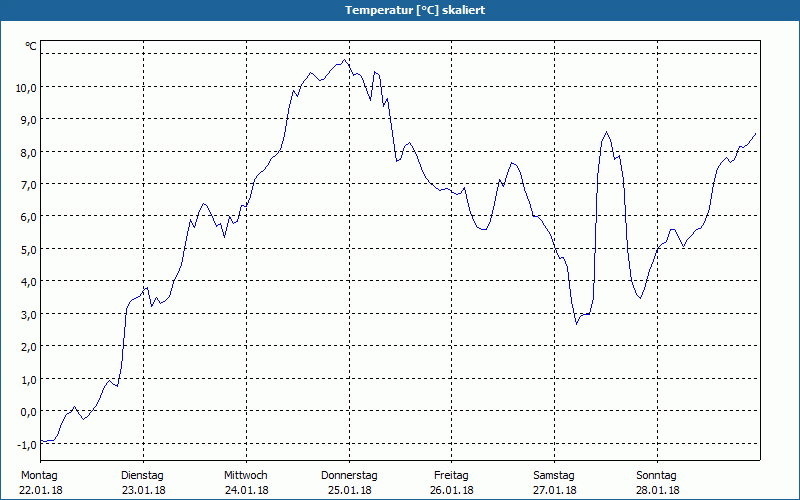The width and height of the screenshot is (800, 500).
Task: Click the 1,0 y-axis label
Action: (29, 380)
